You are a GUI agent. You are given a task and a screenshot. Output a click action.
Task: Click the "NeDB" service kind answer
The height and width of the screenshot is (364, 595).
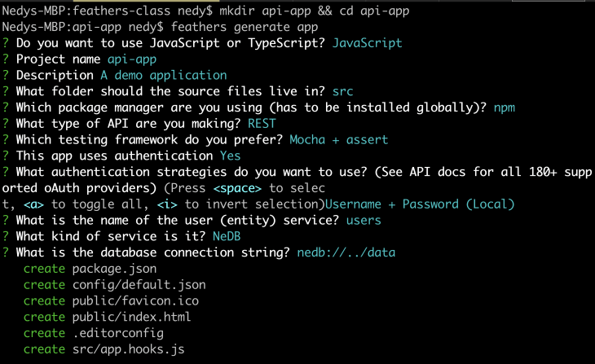(228, 236)
